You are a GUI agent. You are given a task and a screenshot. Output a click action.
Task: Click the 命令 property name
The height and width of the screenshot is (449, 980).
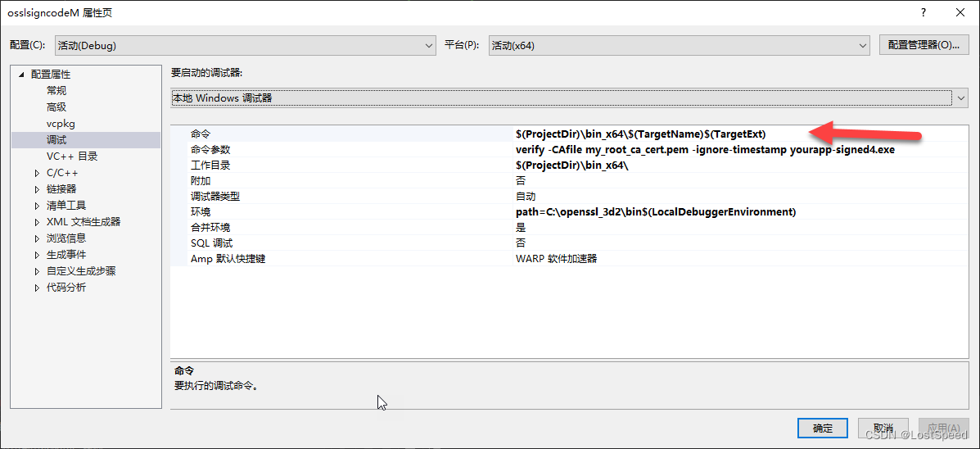[201, 134]
